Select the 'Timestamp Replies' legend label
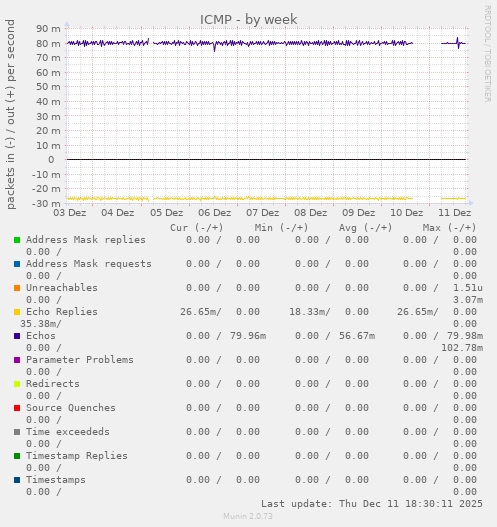497x527 pixels. (x=77, y=456)
